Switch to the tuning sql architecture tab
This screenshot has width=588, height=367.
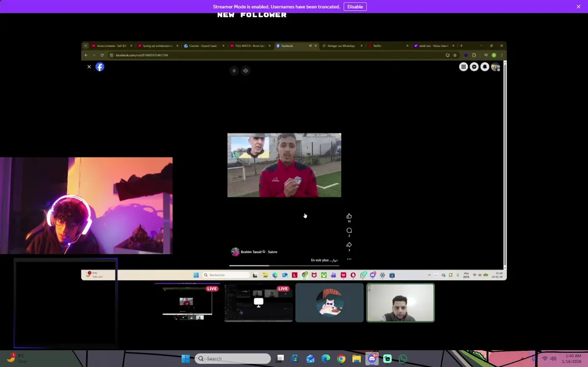click(x=157, y=46)
